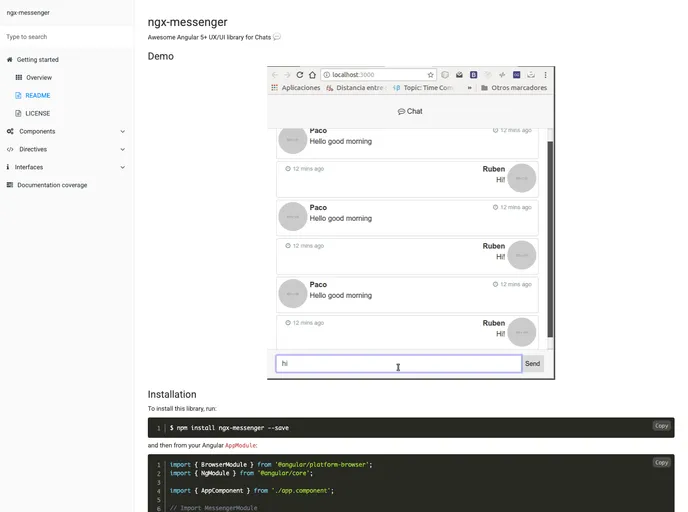The image size is (688, 512).
Task: Click the mail extension icon in demo
Action: pos(459,75)
